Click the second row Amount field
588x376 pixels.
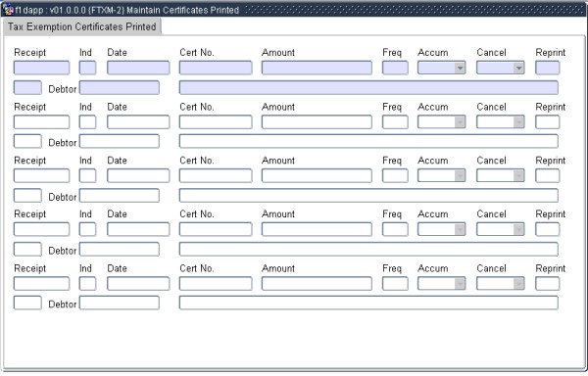tap(317, 122)
